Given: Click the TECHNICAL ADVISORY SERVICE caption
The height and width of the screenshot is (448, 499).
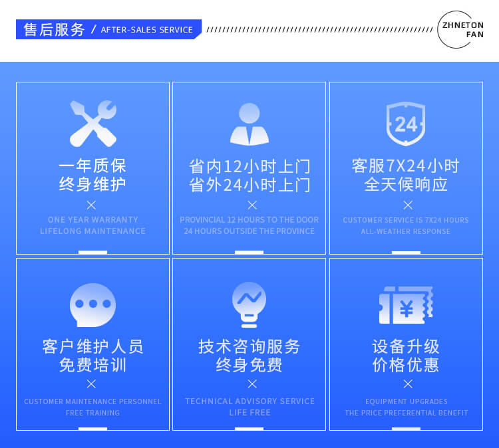Looking at the screenshot, I should [249, 401].
